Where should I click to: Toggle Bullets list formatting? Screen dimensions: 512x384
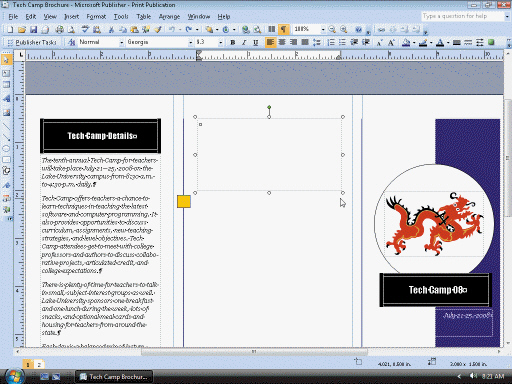pyautogui.click(x=342, y=42)
